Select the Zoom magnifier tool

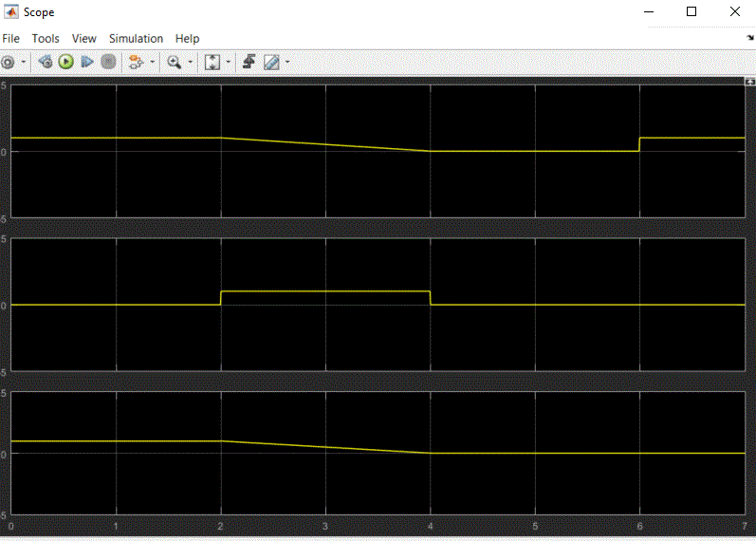point(174,62)
